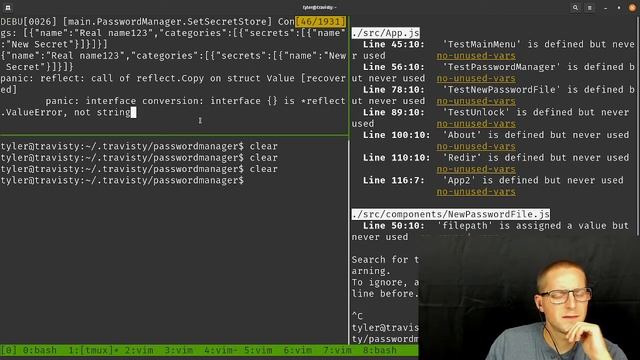
Task: Click no-unused-vars link under 'About' warning
Action: click(476, 146)
